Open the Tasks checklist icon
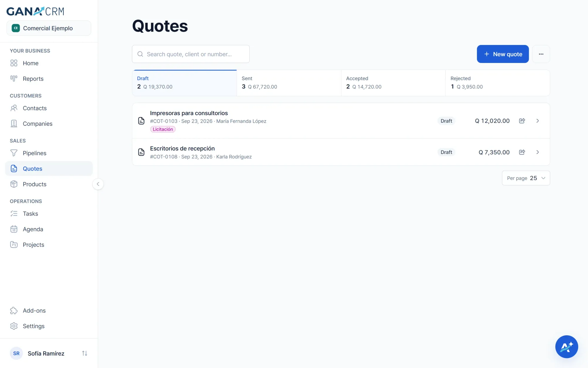Image resolution: width=588 pixels, height=368 pixels. 14,214
